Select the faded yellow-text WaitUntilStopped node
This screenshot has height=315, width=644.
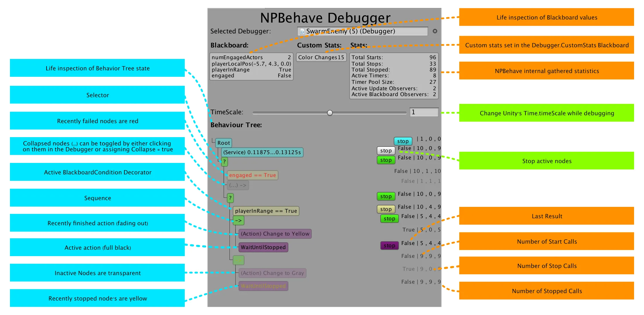point(263,286)
